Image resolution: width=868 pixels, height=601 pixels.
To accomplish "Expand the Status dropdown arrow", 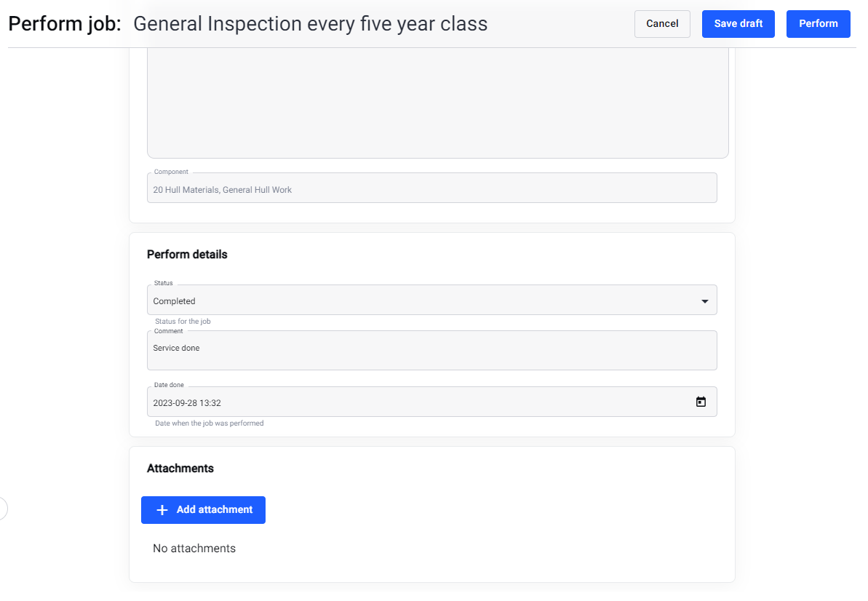I will 705,301.
